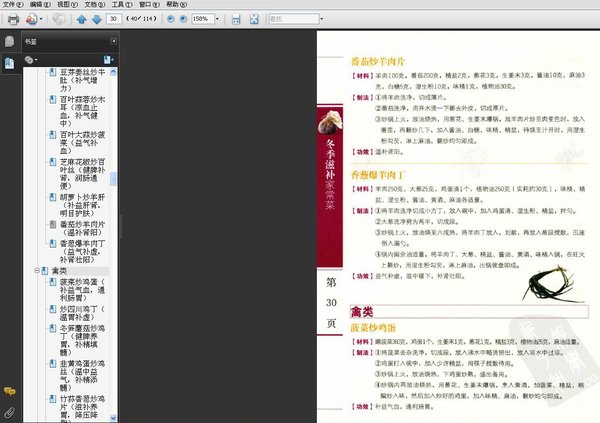Open bookmark 百叶蒜薹炒木耳
Screen dimensions: 600x423
click(82, 111)
